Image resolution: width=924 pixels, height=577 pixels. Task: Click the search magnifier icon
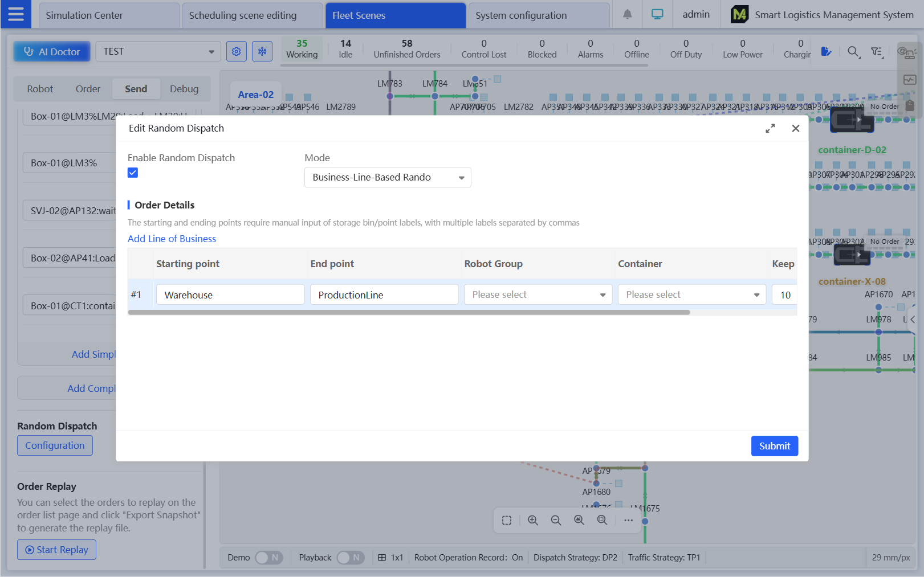(x=853, y=52)
